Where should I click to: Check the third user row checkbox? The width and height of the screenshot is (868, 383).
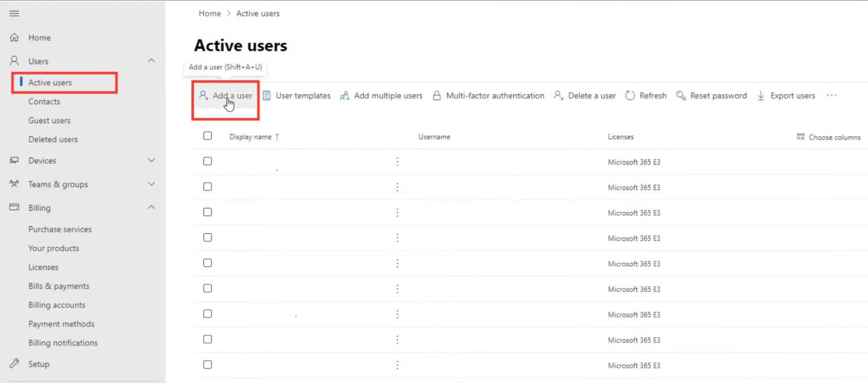tap(207, 212)
